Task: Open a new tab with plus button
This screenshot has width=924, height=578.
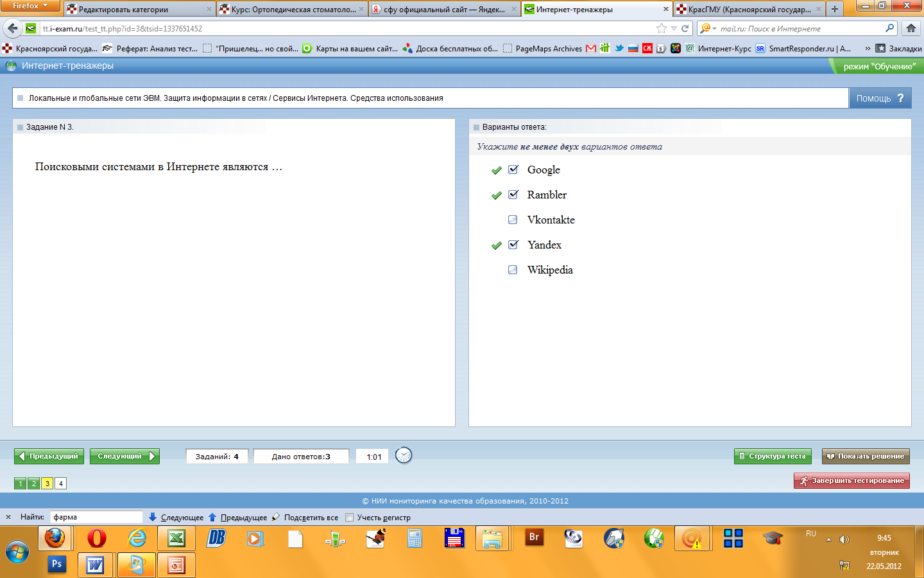Action: (x=834, y=9)
